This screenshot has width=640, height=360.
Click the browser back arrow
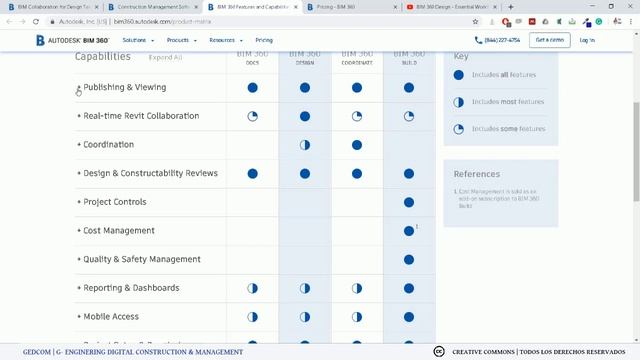[9, 22]
